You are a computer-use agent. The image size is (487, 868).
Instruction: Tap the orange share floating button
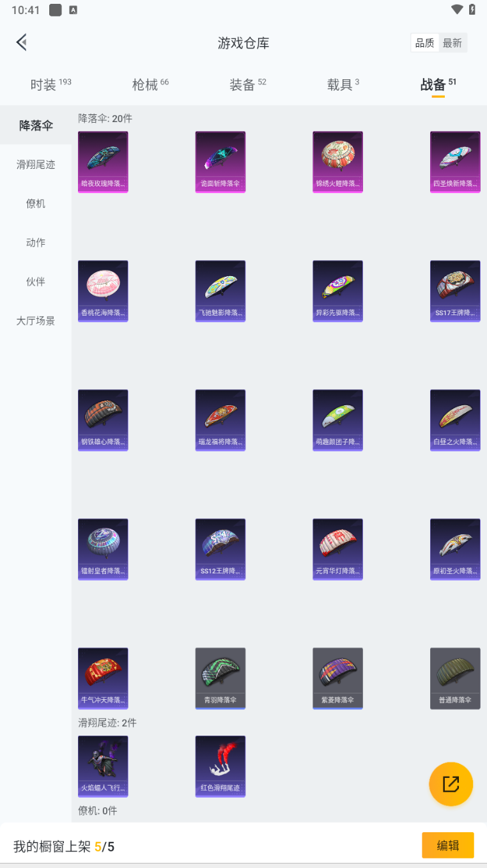pyautogui.click(x=451, y=784)
